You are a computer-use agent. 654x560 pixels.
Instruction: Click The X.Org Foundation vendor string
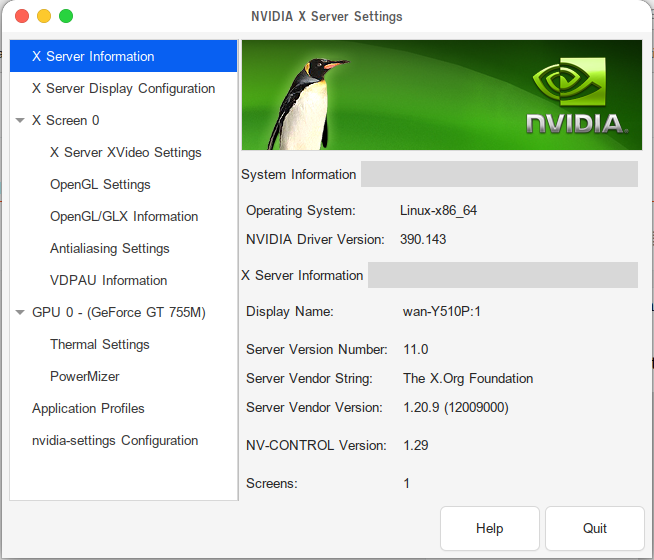click(x=468, y=379)
